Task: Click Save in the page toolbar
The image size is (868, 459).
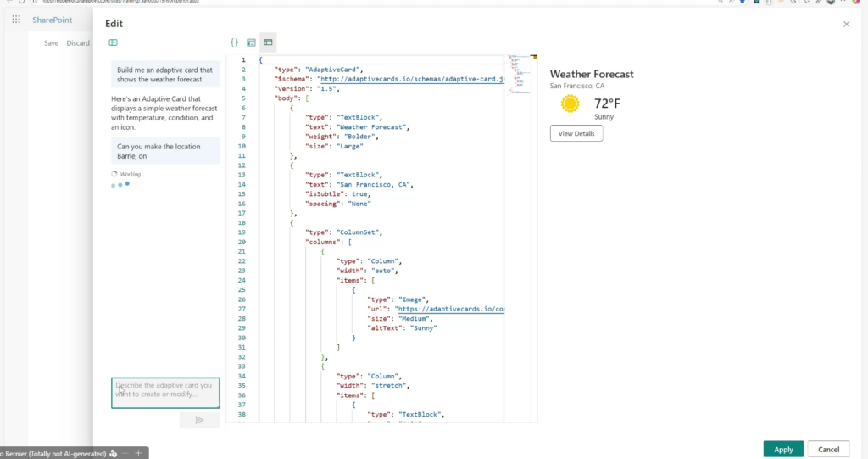Action: (52, 43)
